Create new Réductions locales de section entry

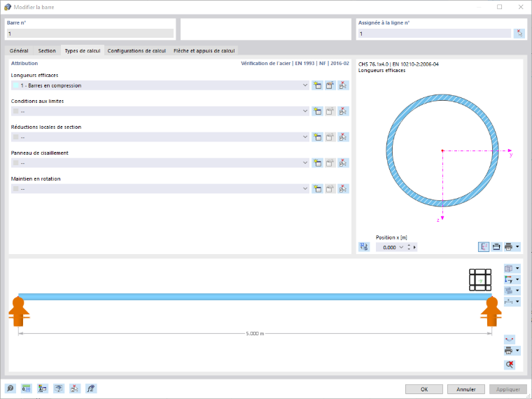(x=317, y=137)
